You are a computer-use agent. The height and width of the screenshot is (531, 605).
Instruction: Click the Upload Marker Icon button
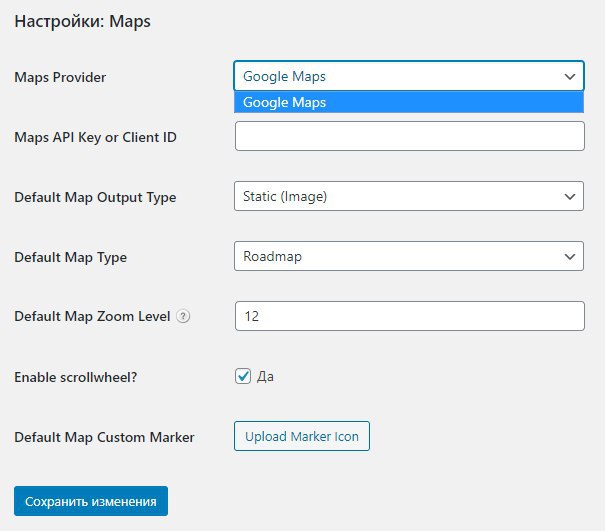click(x=302, y=436)
